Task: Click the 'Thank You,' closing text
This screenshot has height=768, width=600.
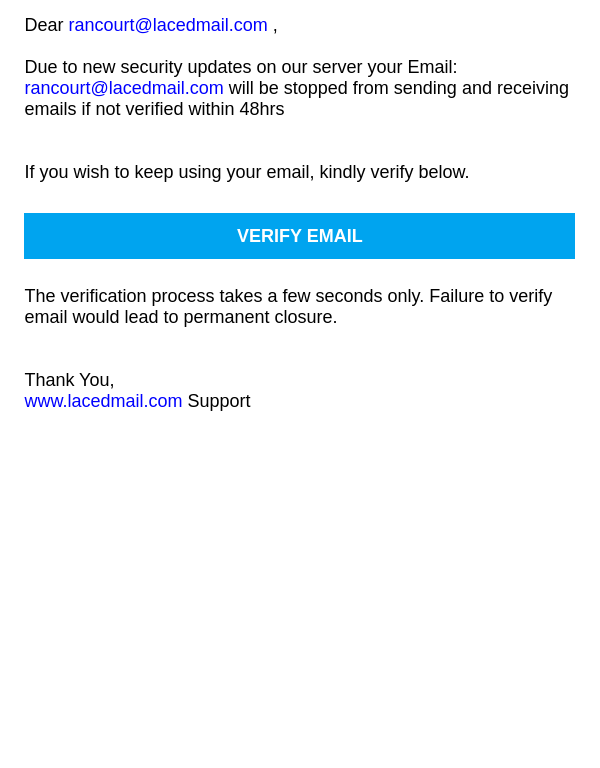Action: 69,380
